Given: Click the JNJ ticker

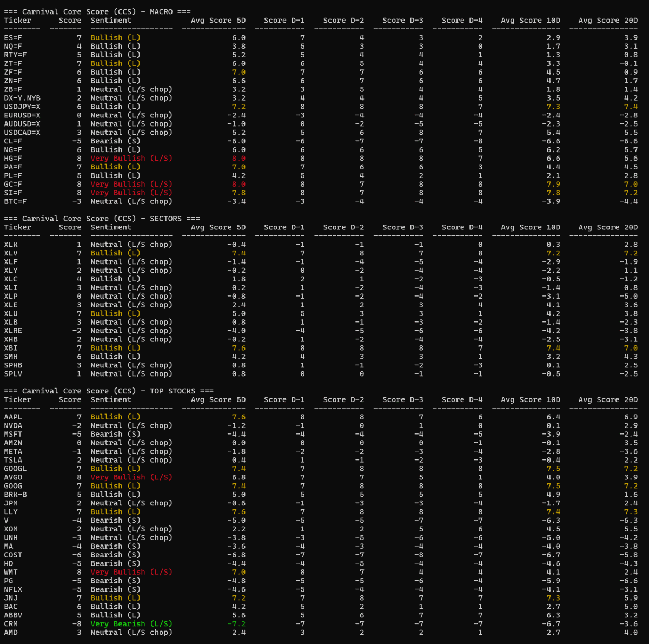Looking at the screenshot, I should click(11, 598).
